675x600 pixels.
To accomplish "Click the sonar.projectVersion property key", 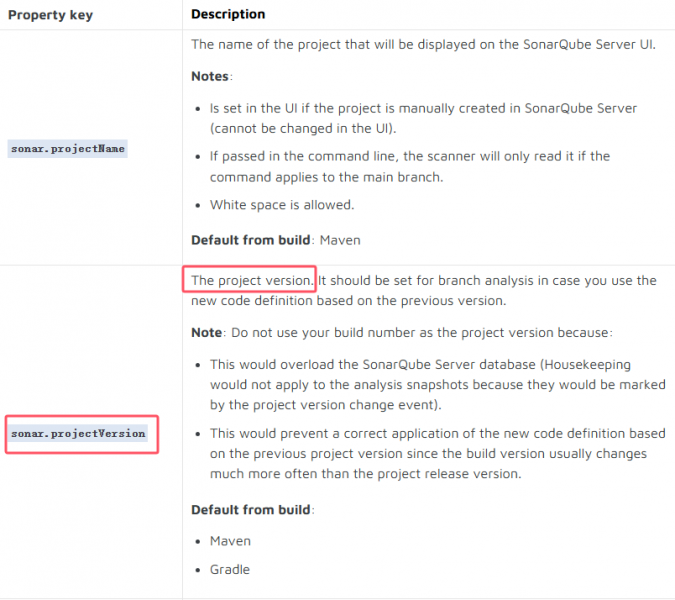I will point(78,433).
